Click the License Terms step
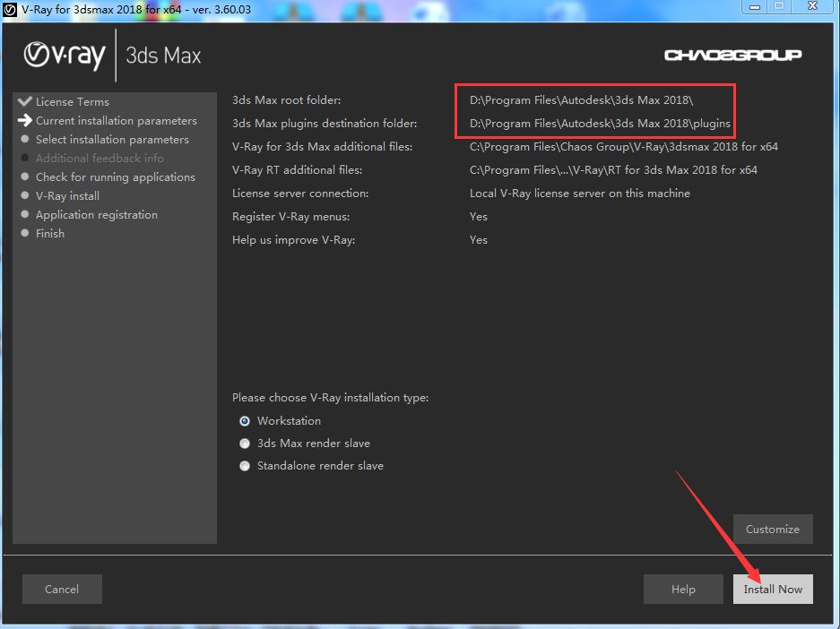The width and height of the screenshot is (840, 629). pyautogui.click(x=73, y=102)
